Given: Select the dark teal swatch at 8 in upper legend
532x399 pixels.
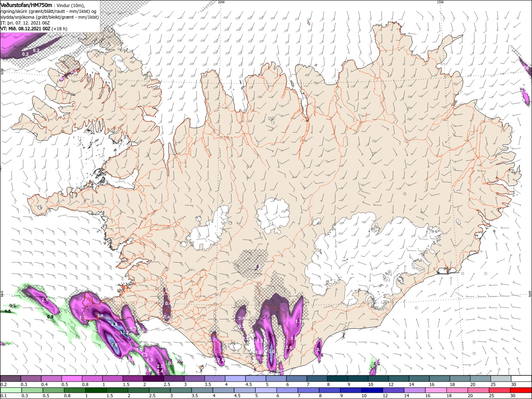Looking at the screenshot, I should pos(337,379).
